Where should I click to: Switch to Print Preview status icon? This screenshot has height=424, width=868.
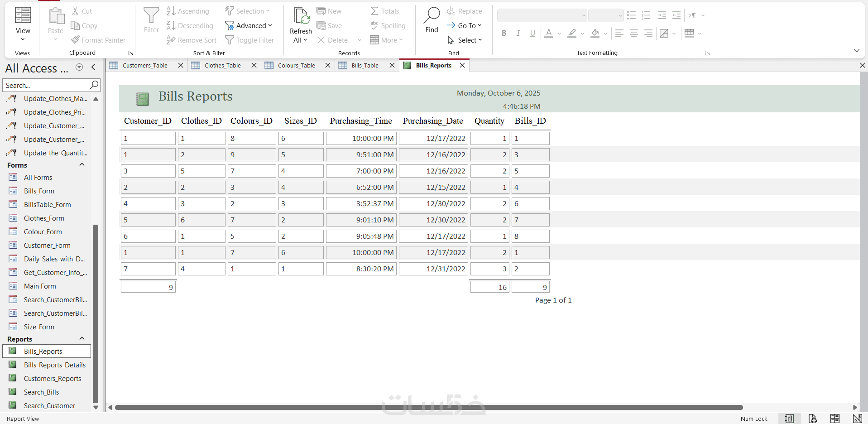click(x=813, y=419)
